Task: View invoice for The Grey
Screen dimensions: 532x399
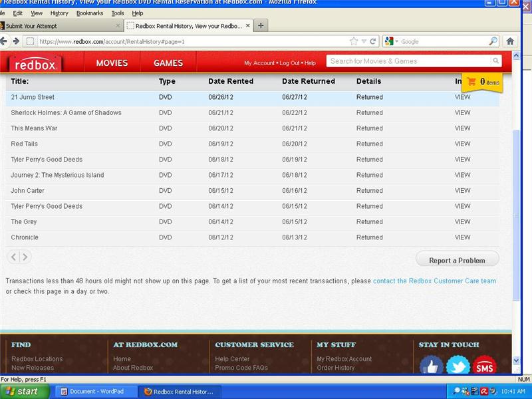Action: (462, 222)
